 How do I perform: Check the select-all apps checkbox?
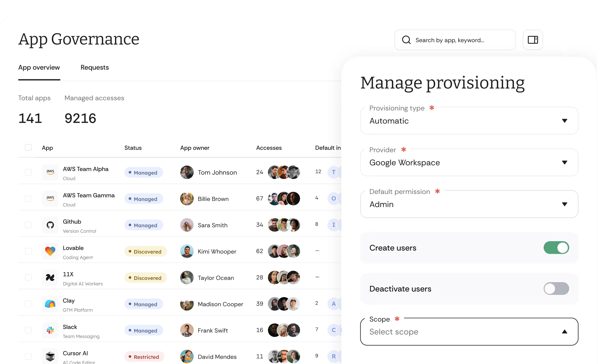[x=28, y=147]
